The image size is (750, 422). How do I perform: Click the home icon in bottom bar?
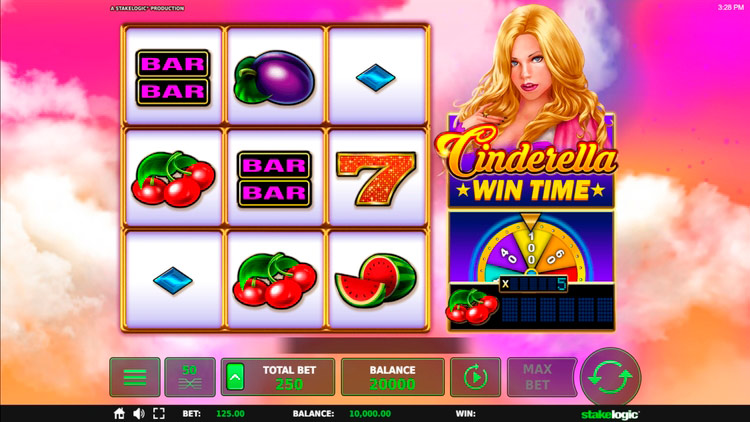click(x=119, y=413)
